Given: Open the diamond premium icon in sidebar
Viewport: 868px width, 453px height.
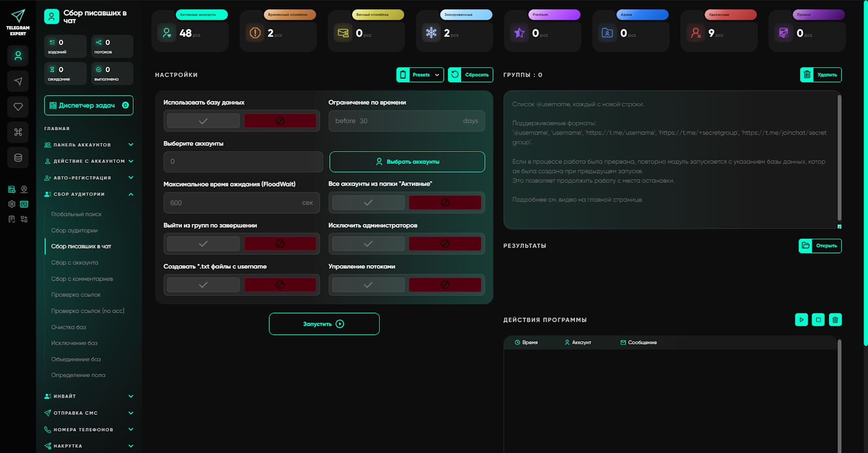Looking at the screenshot, I should pos(18,107).
